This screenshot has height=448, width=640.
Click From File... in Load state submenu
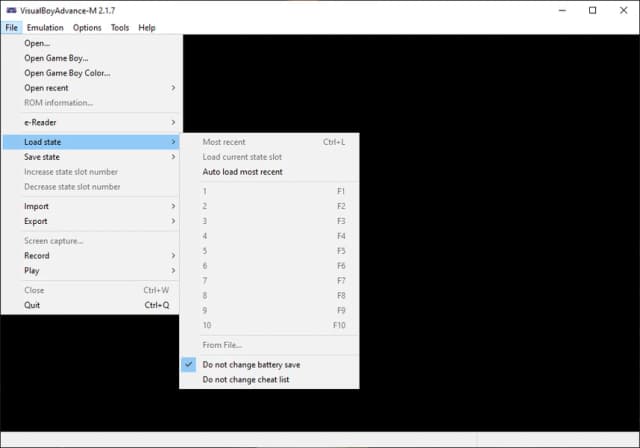[x=269, y=345]
